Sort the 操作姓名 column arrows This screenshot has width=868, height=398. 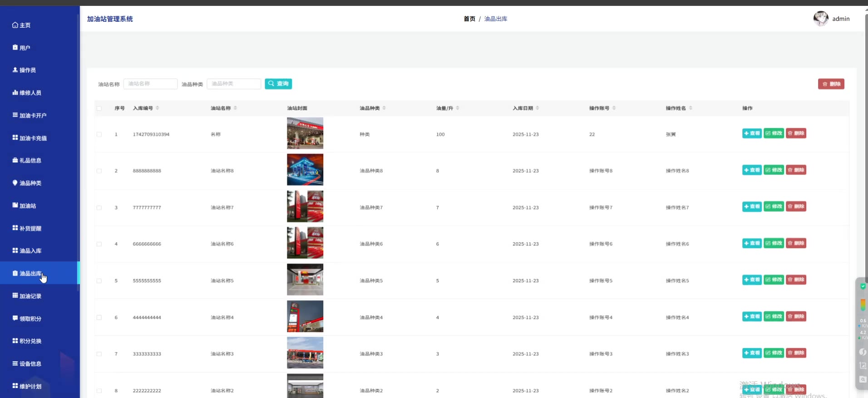(690, 108)
